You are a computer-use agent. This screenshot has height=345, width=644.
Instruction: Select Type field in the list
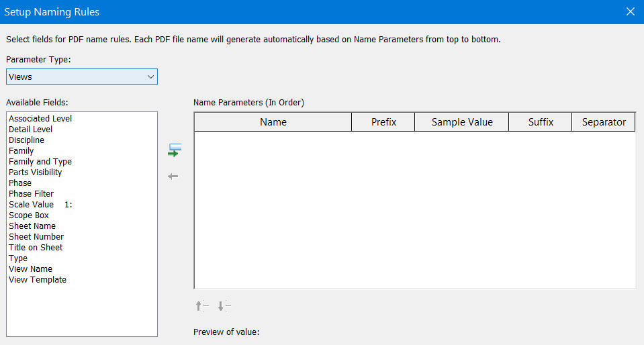(x=18, y=258)
